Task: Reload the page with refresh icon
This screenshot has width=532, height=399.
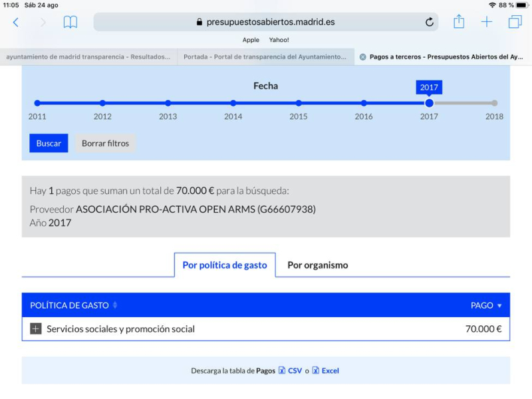Action: [x=429, y=22]
